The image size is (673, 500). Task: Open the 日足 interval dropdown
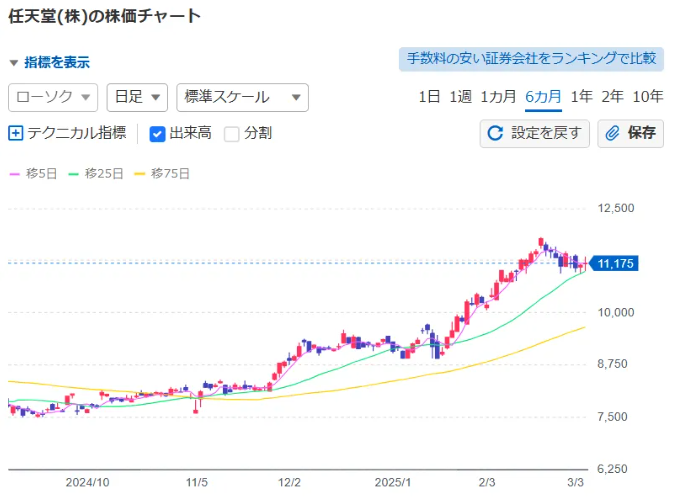tap(137, 97)
